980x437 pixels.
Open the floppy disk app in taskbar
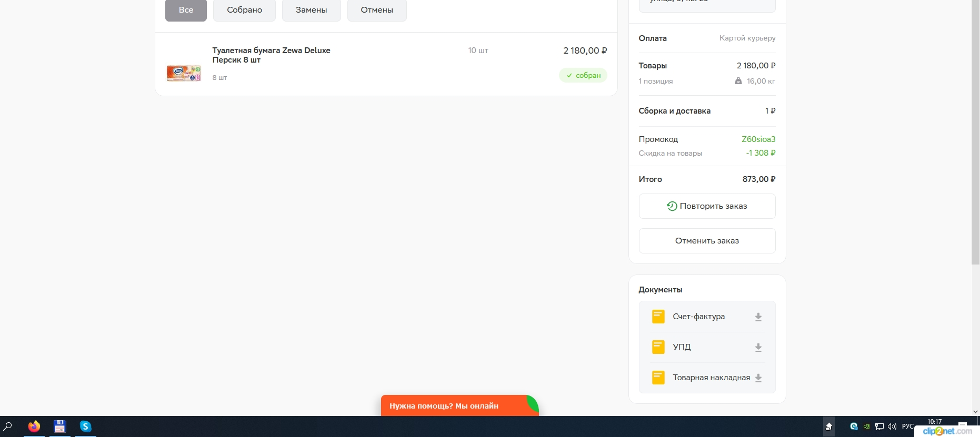60,426
